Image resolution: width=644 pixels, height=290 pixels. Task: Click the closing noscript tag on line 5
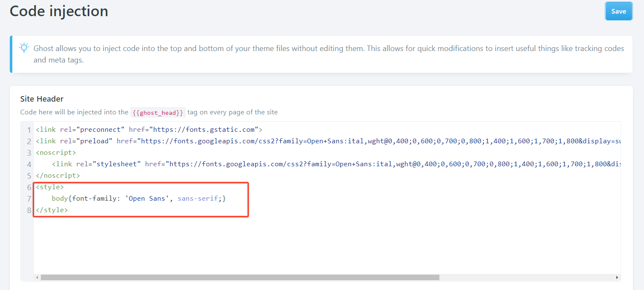click(x=58, y=176)
